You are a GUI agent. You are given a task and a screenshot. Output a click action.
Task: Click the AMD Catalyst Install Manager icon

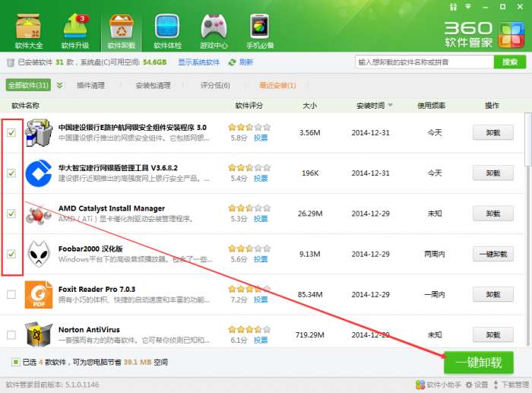38,214
